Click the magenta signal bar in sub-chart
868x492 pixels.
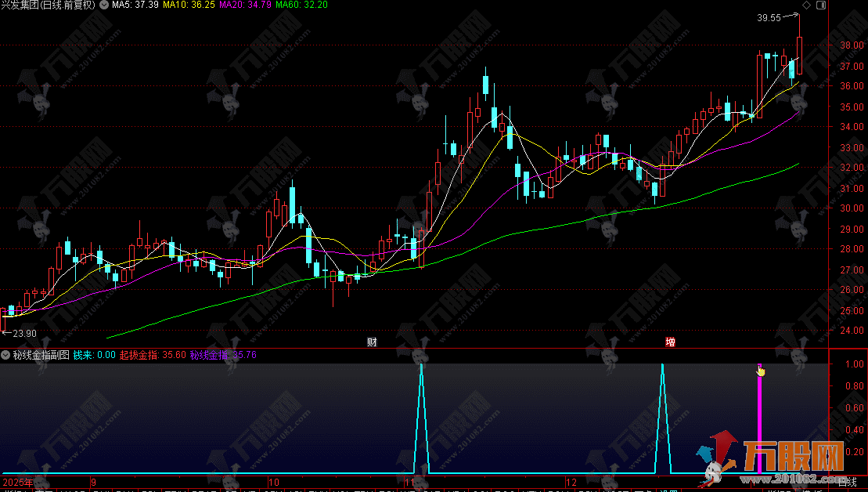coord(759,423)
